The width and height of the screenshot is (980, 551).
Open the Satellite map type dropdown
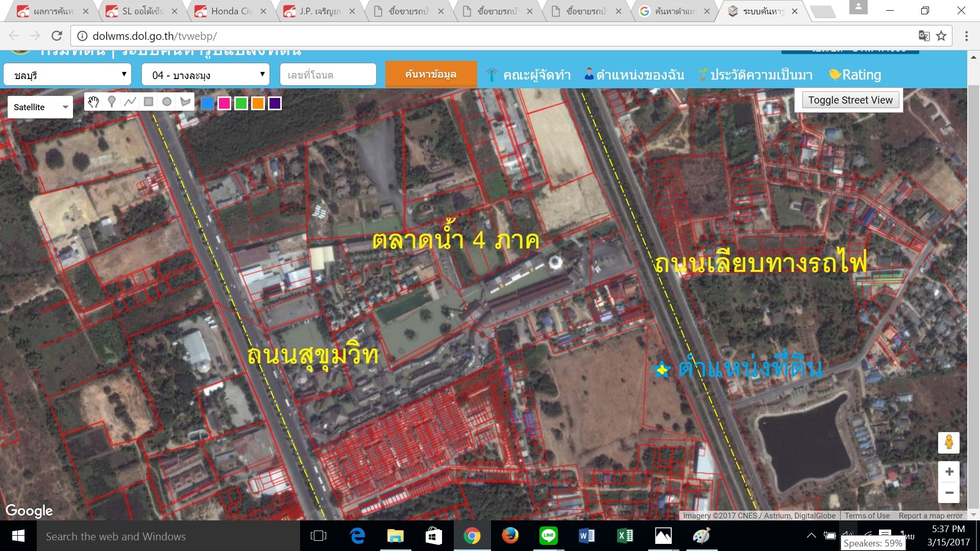coord(40,107)
